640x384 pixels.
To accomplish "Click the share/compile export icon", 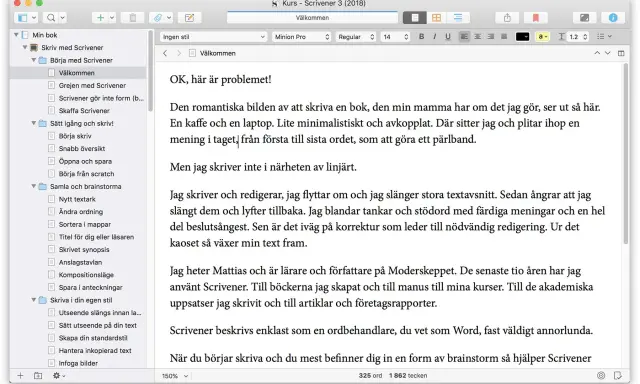I will pyautogui.click(x=507, y=18).
